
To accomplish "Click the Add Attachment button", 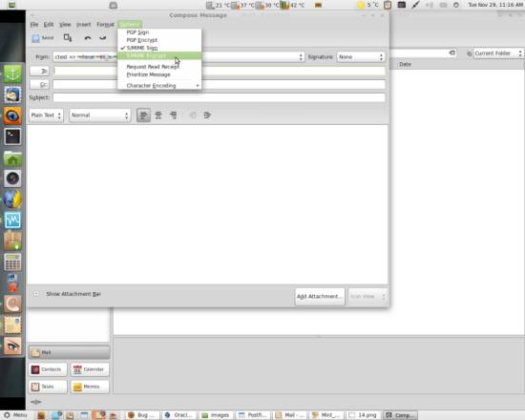I will [320, 297].
